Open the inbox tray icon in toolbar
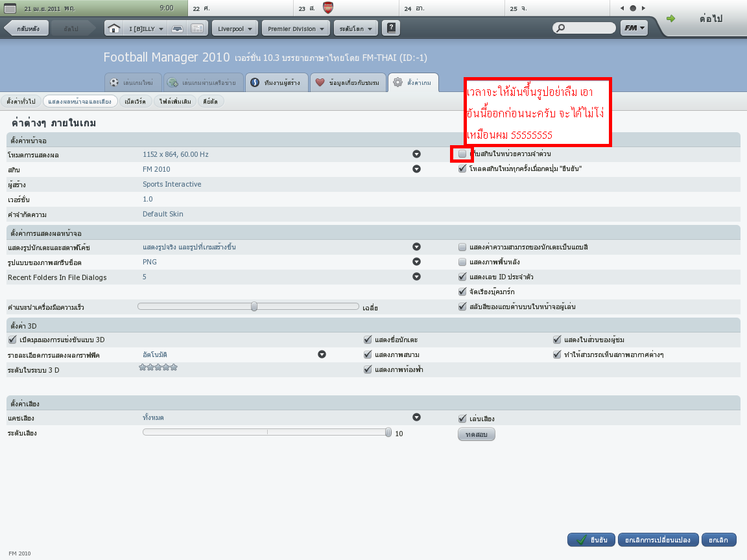Image resolution: width=747 pixels, height=560 pixels. click(177, 29)
